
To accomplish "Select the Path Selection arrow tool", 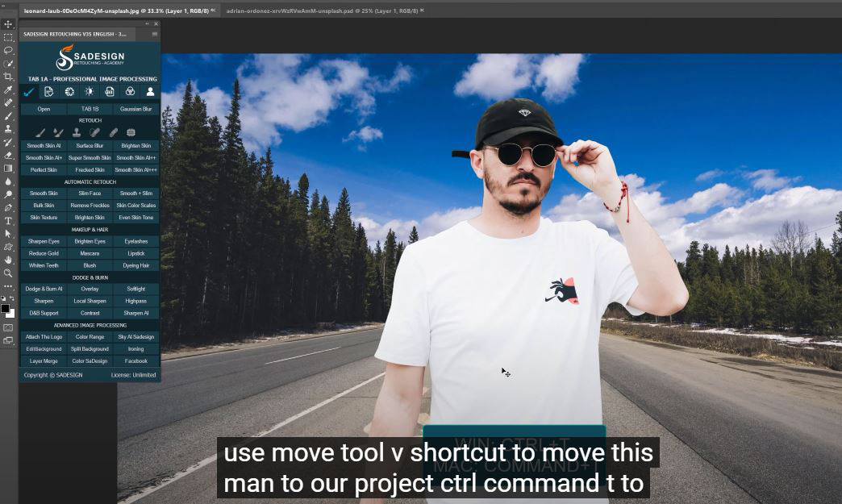I will pyautogui.click(x=8, y=234).
